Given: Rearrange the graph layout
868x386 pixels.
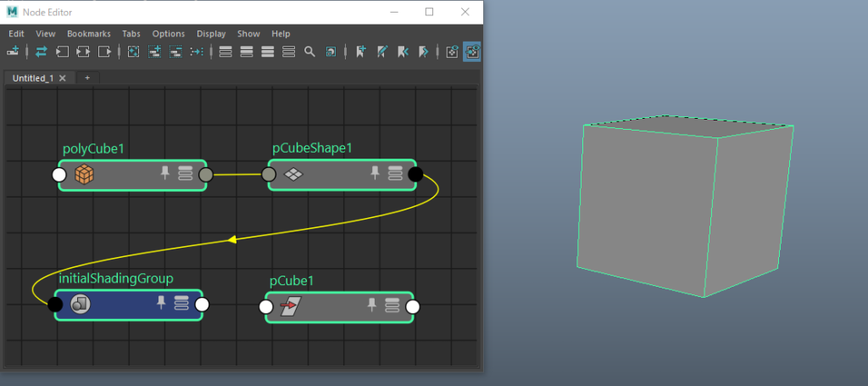Looking at the screenshot, I should point(197,52).
